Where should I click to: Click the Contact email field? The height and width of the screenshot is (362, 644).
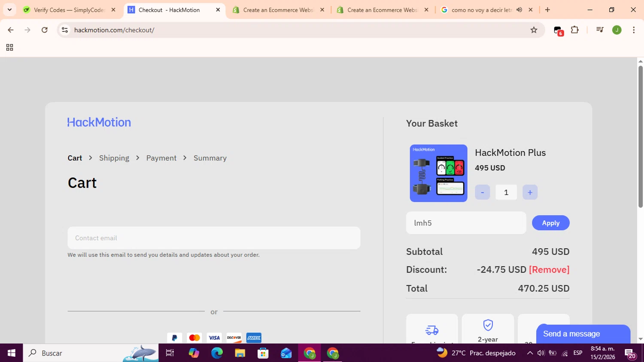click(x=214, y=238)
